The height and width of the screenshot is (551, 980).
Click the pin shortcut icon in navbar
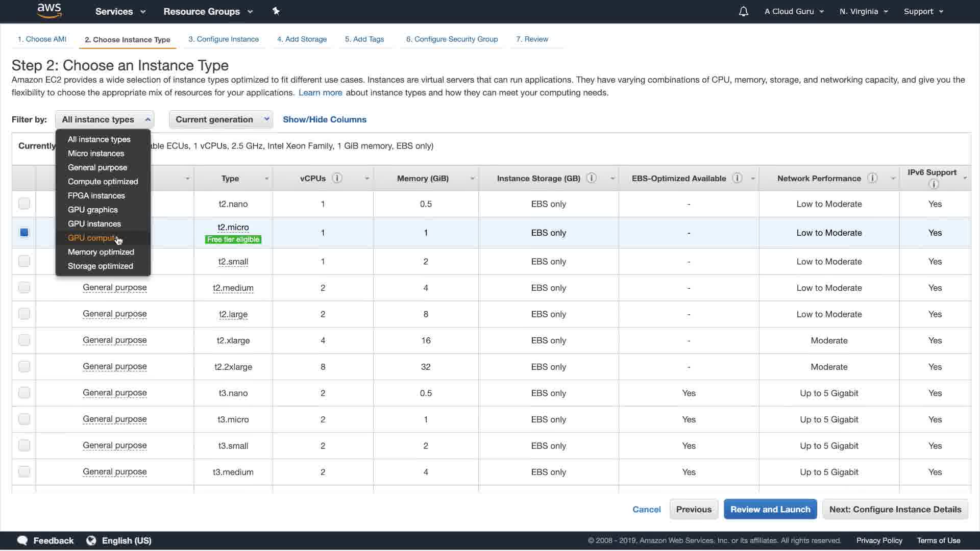pos(276,11)
